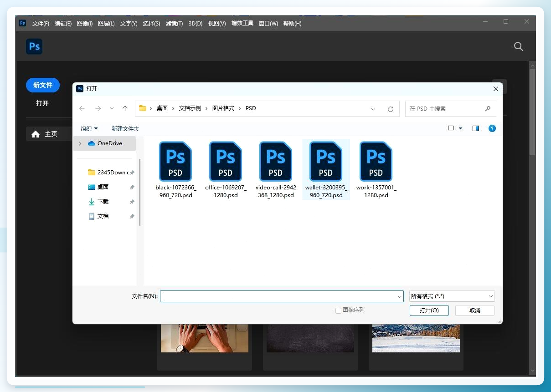Open black-1072366_960_720.psd file icon

pos(175,162)
